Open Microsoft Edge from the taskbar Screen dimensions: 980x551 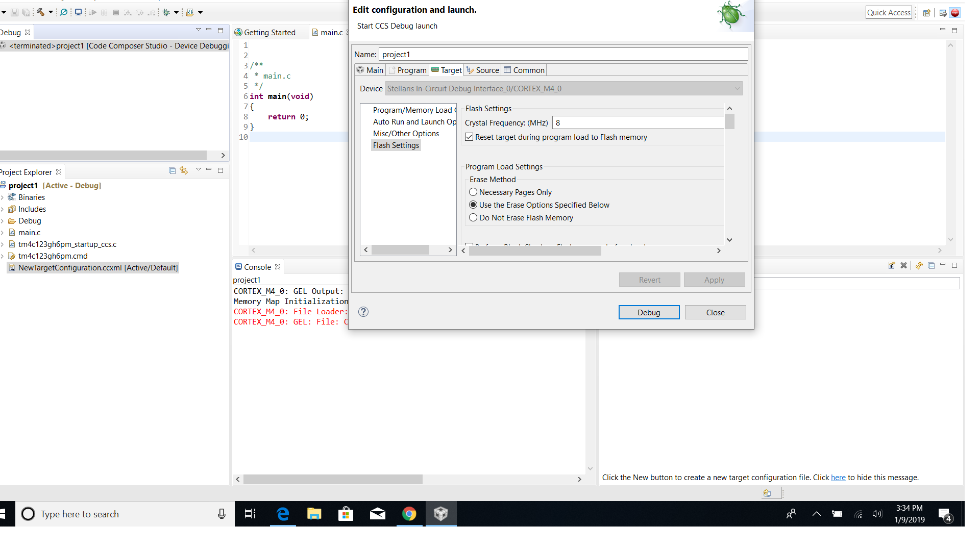pyautogui.click(x=283, y=514)
